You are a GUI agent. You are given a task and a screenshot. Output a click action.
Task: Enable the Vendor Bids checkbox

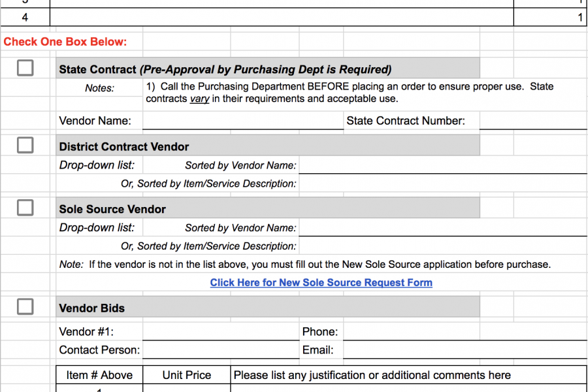(x=25, y=306)
